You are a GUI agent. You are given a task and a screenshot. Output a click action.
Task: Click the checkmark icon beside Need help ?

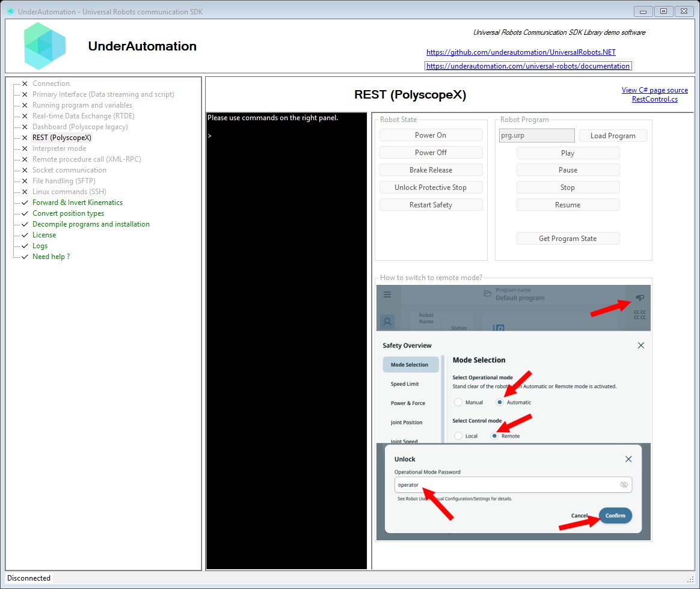click(x=25, y=257)
